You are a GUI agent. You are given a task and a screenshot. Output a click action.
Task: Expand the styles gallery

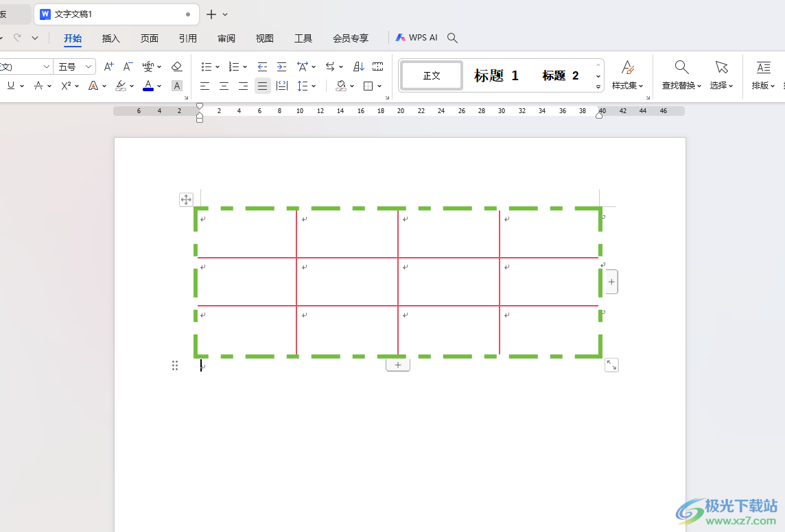coord(598,87)
